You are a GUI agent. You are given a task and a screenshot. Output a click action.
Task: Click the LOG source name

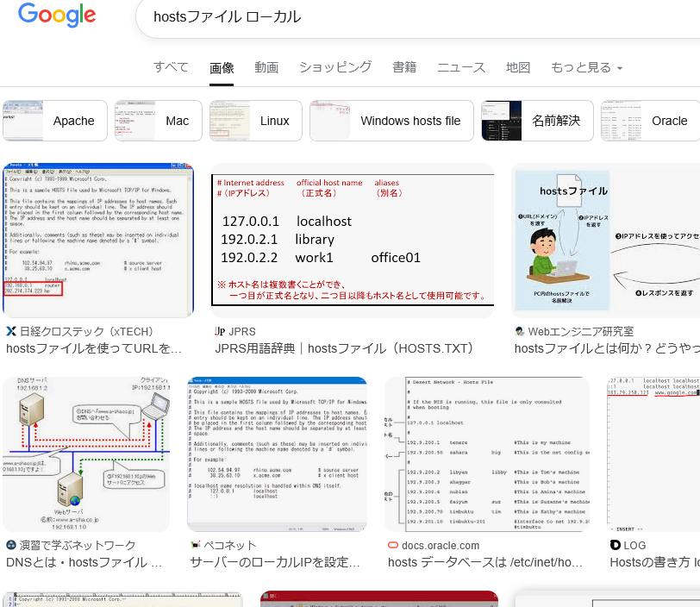[634, 546]
